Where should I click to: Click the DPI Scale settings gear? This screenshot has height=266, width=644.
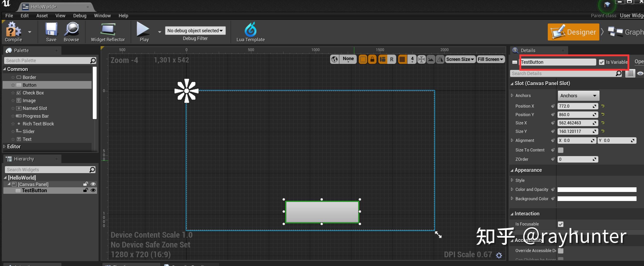[x=499, y=255]
